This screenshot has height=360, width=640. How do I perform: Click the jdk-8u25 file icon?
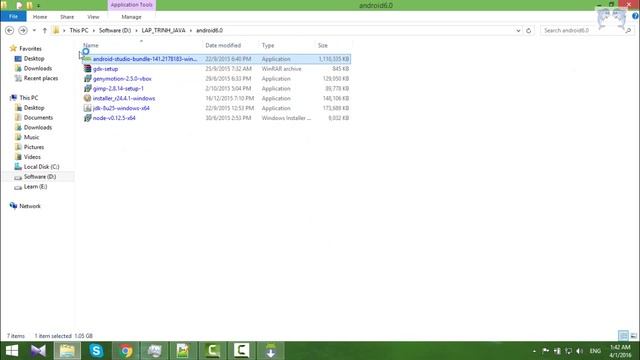[87, 108]
